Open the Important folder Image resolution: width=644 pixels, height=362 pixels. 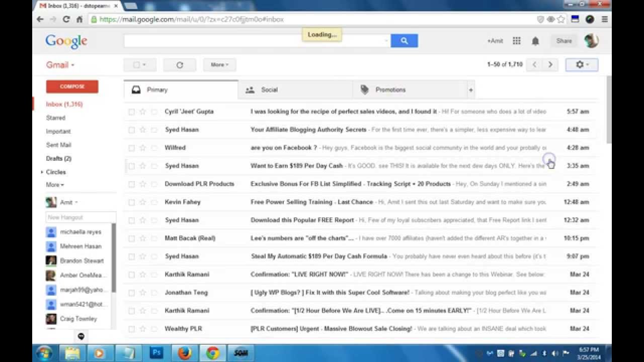pos(58,131)
